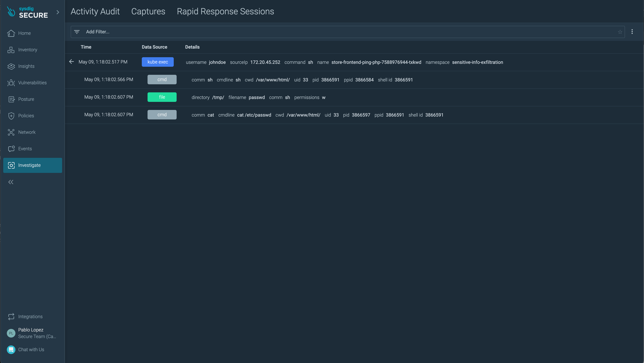Collapse the left sidebar navigation
This screenshot has width=644, height=363.
click(x=11, y=182)
